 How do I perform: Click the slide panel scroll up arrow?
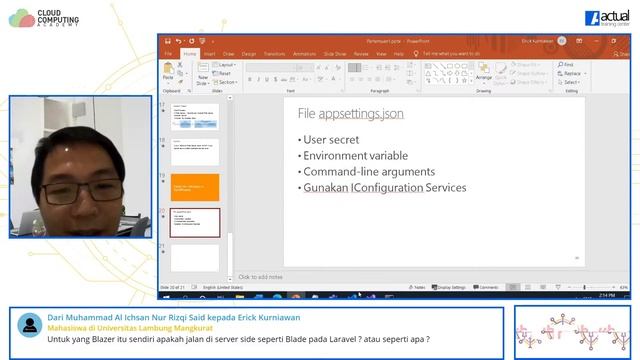(x=230, y=98)
